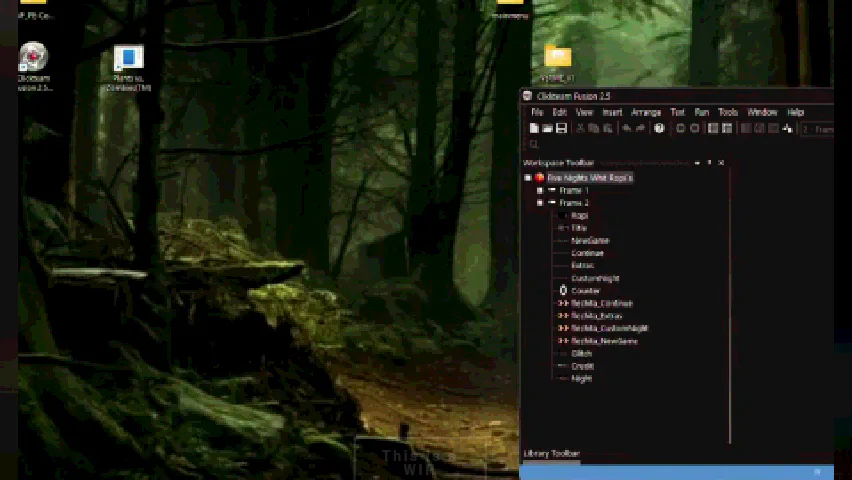Click the red application icon in workspace tree
Viewport: 852px width, 480px height.
(x=540, y=177)
